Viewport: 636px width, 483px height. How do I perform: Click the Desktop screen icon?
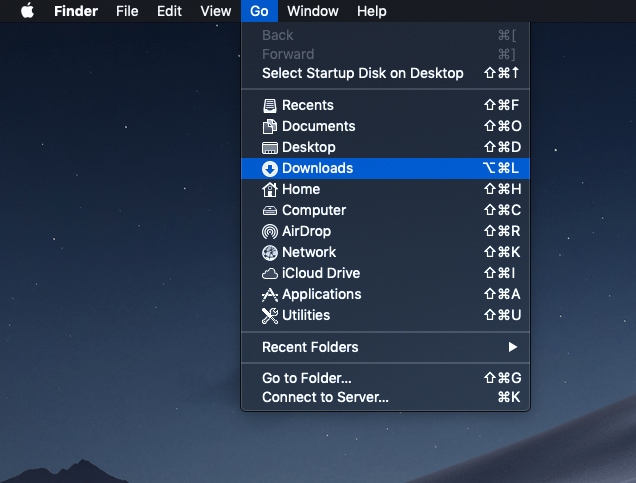point(269,148)
